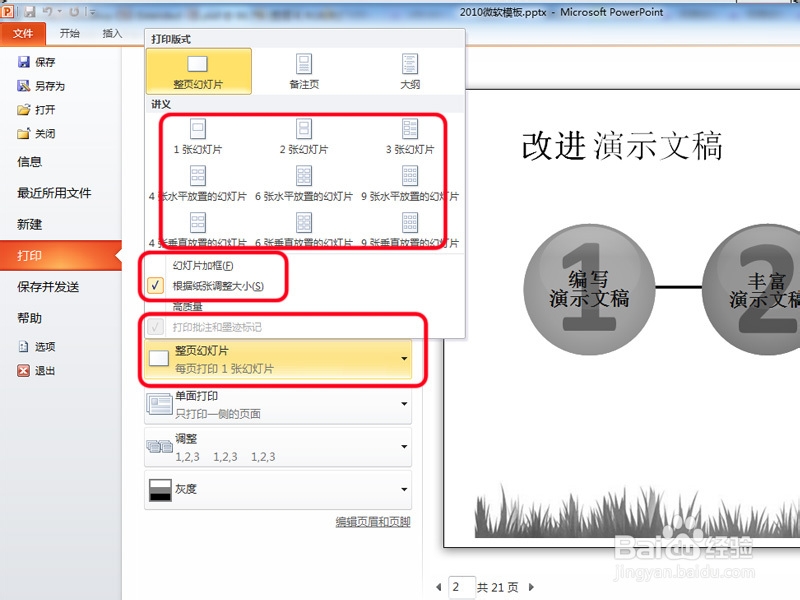Click the page number input field

tap(462, 587)
